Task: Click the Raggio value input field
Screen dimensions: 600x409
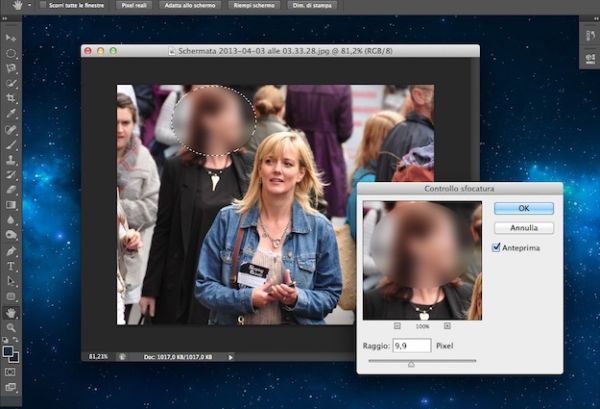Action: pos(411,345)
